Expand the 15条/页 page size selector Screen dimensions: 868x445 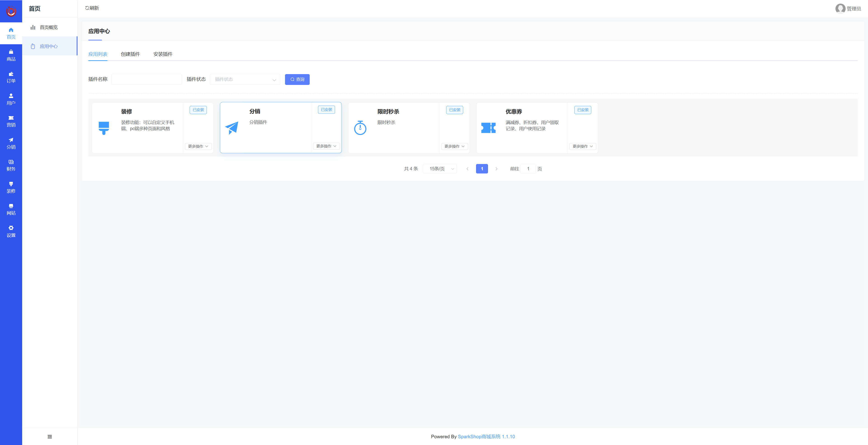click(x=440, y=169)
